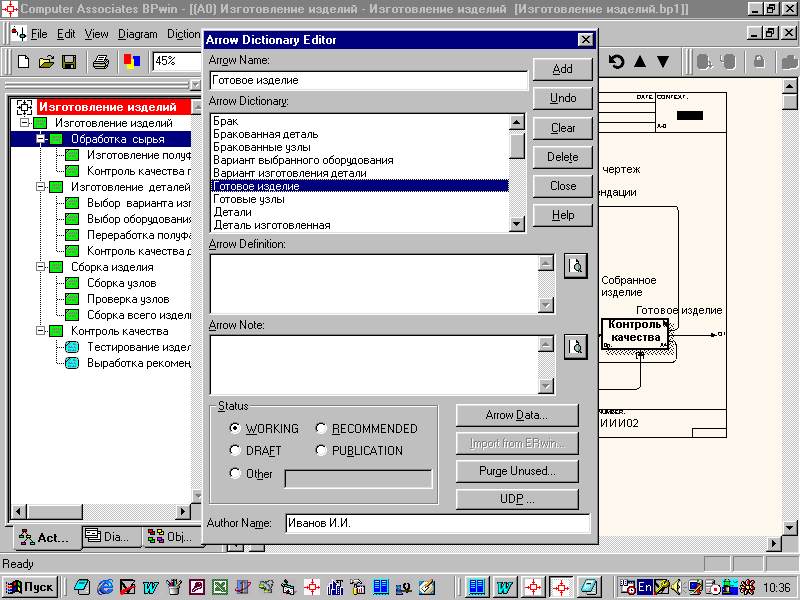Switch to the Word taskbar window button
This screenshot has height=600, width=800.
(505, 587)
